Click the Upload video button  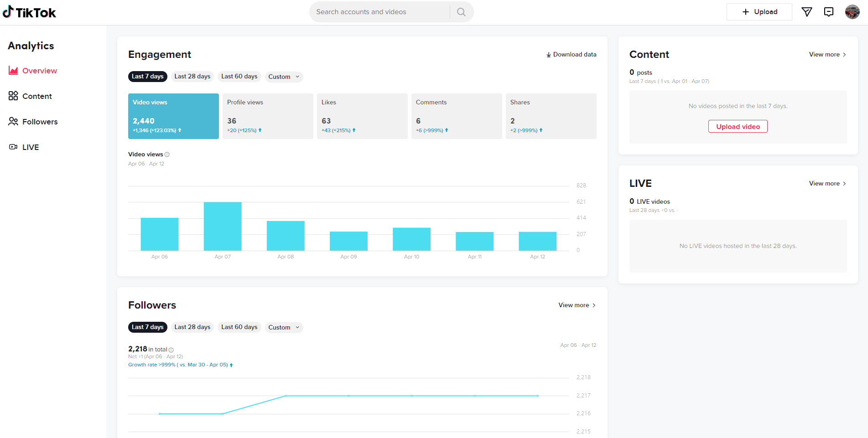click(738, 126)
